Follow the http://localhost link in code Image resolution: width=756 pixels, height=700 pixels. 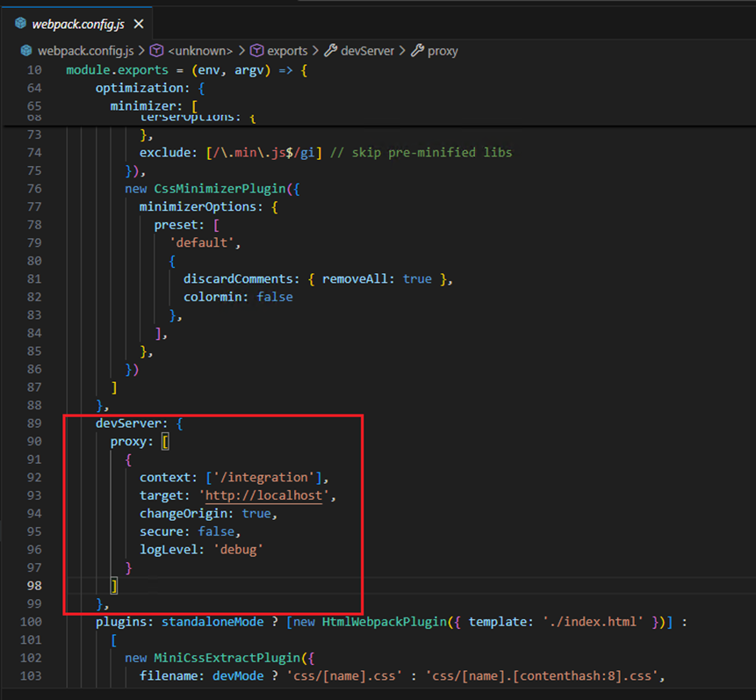(x=266, y=495)
